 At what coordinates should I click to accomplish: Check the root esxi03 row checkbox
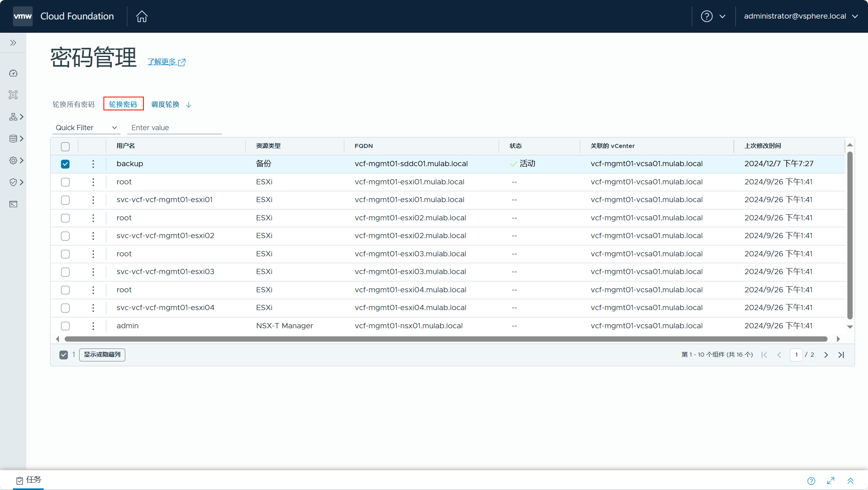65,254
